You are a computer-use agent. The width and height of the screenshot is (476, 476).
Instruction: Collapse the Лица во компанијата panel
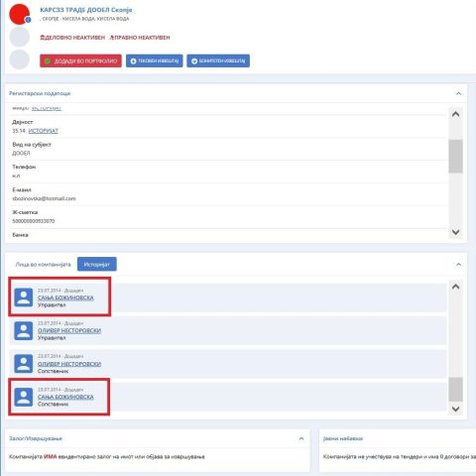pos(458,265)
